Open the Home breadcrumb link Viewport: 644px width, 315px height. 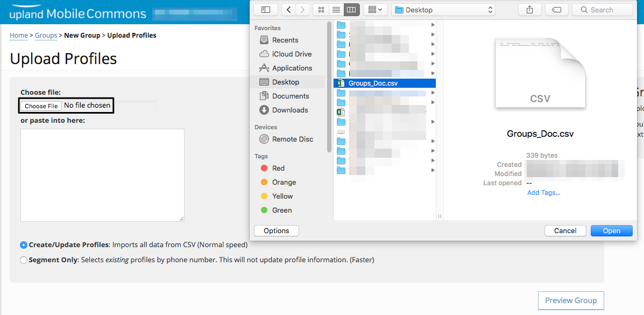coord(19,36)
